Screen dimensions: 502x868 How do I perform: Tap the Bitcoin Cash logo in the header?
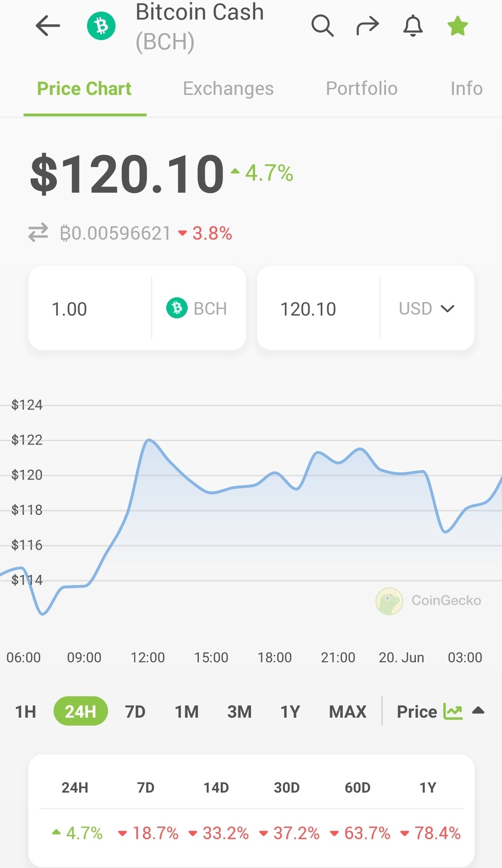click(101, 26)
